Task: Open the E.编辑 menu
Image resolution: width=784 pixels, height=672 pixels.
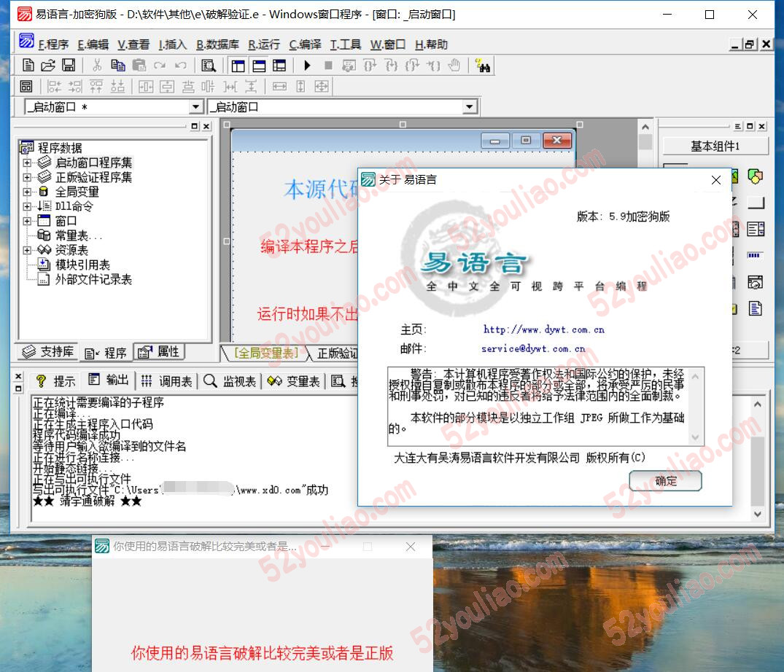Action: 93,44
